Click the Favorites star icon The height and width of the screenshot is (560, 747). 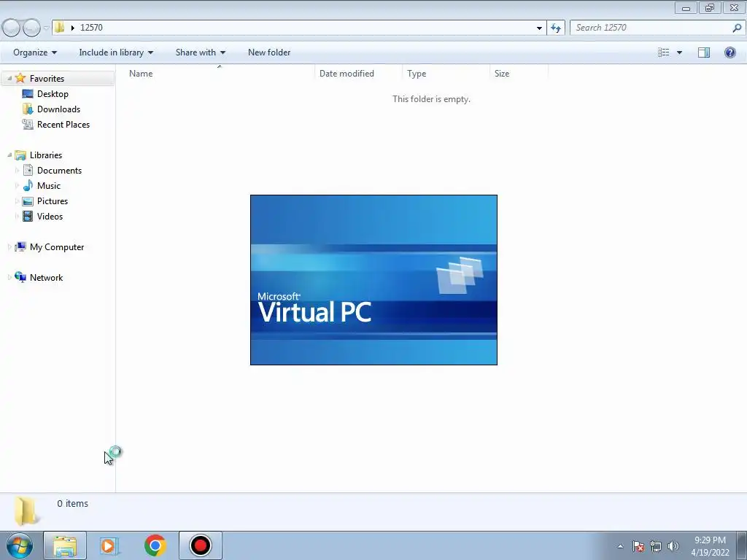click(x=20, y=78)
